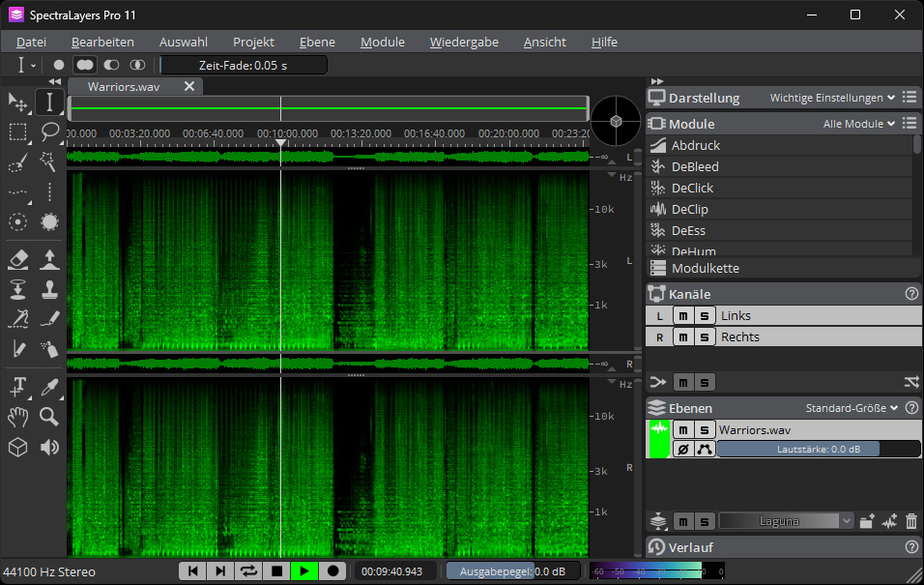Open the Modulkette entry
Image resolution: width=924 pixels, height=585 pixels.
coord(705,268)
